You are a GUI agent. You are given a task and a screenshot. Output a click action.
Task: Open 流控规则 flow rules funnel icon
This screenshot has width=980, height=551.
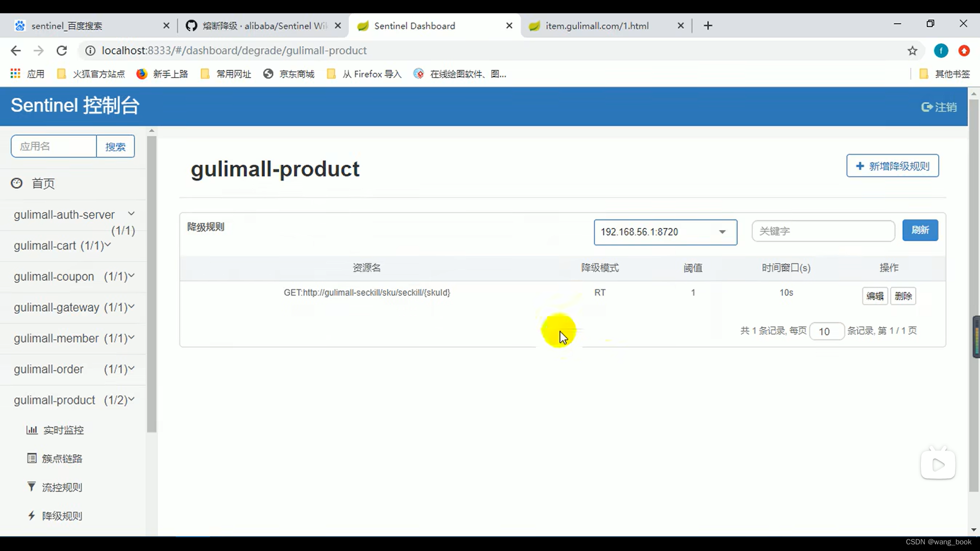(32, 487)
